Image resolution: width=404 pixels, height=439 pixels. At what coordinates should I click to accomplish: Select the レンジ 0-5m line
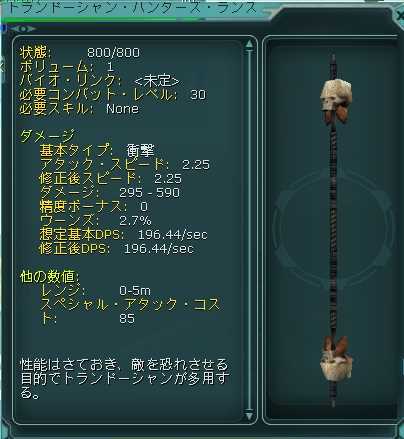(95, 290)
